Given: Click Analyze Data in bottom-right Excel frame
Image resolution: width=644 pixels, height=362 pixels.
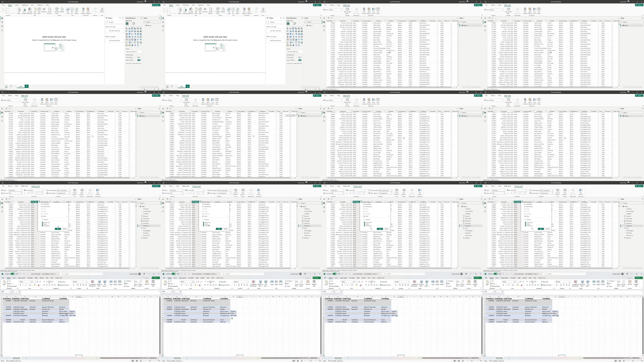Looking at the screenshot, I should click(636, 283).
